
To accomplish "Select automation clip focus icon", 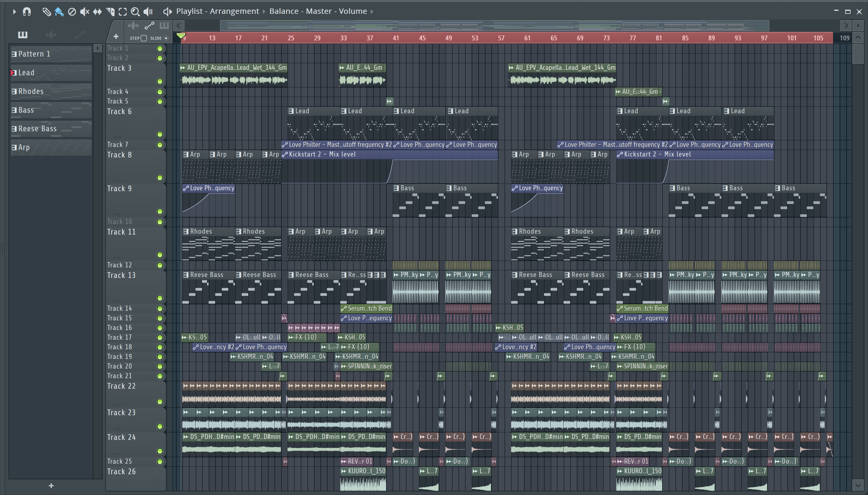I will 149,26.
